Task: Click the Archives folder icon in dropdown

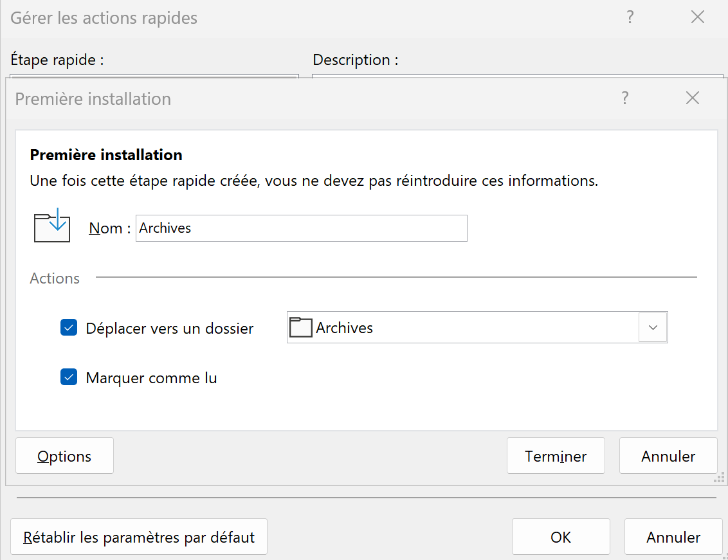Action: point(300,327)
